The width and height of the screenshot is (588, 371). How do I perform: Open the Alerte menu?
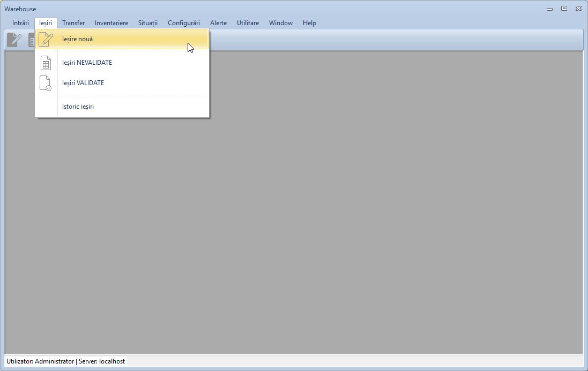coord(218,23)
